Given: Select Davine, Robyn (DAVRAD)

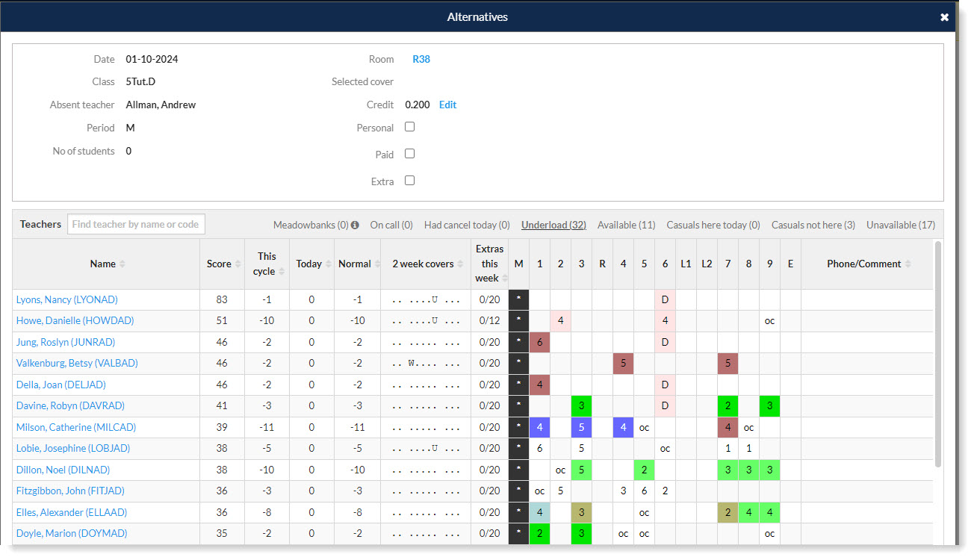Looking at the screenshot, I should pyautogui.click(x=70, y=405).
